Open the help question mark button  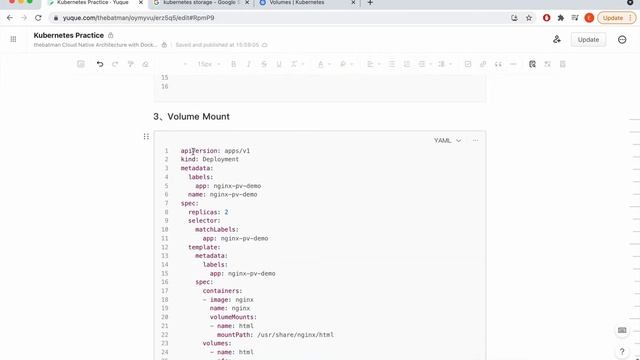[622, 351]
